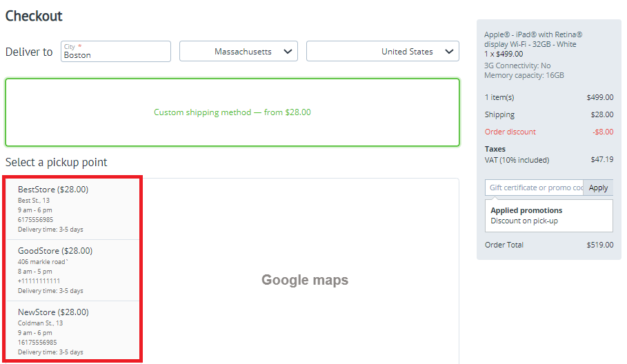Click the Order Total amount $519.00
The width and height of the screenshot is (627, 364).
[600, 245]
